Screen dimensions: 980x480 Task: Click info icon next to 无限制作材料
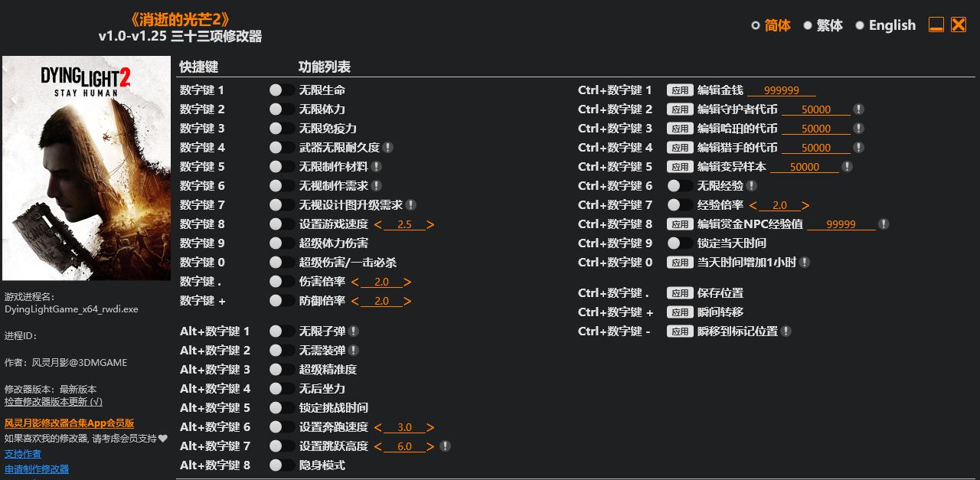click(377, 167)
